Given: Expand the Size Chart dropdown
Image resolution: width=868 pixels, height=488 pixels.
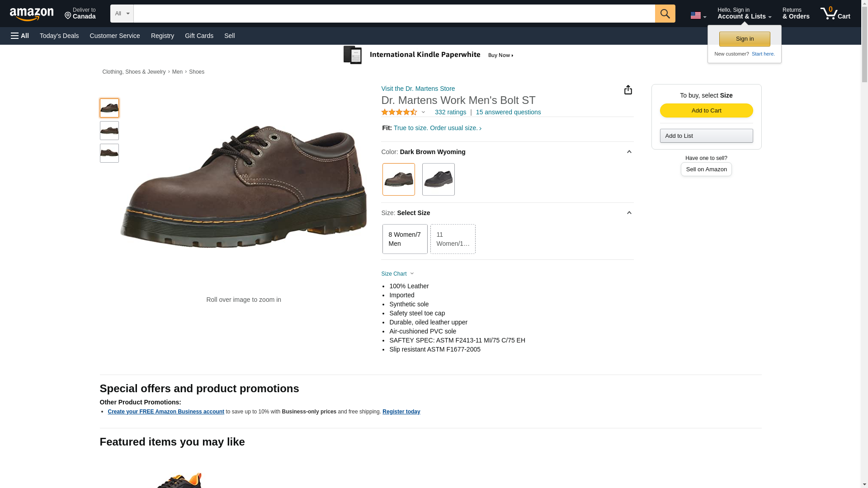Looking at the screenshot, I should [x=397, y=274].
